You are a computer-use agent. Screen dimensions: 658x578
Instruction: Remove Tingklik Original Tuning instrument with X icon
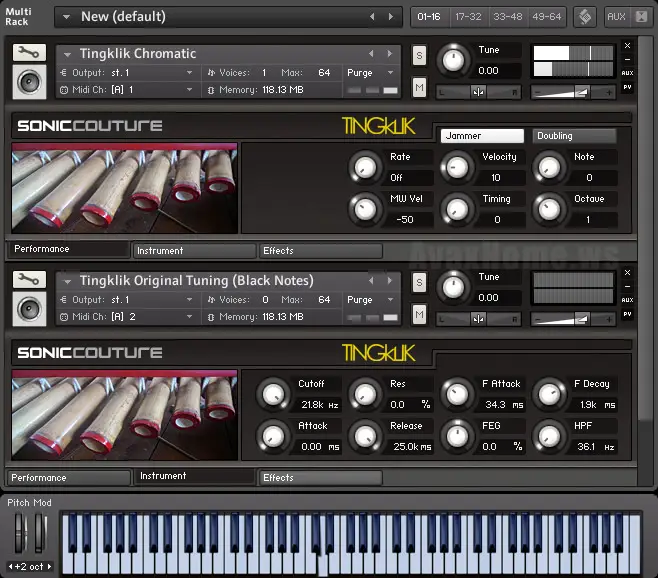627,272
